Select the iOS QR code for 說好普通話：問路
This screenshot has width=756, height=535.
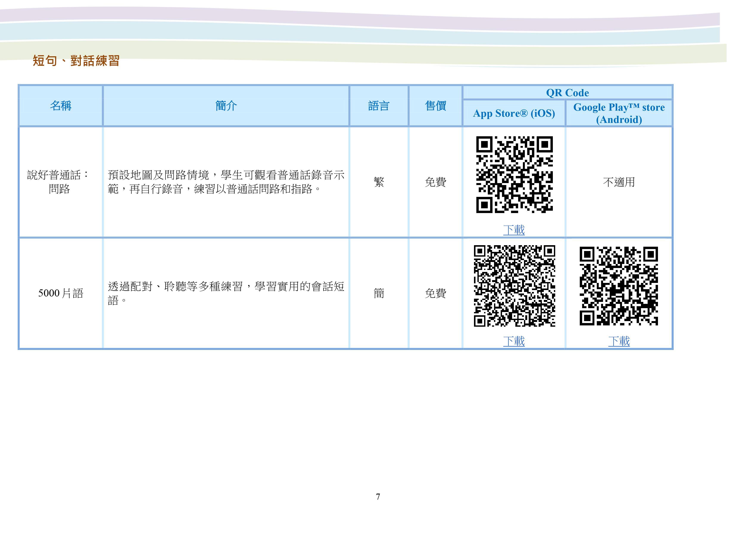click(514, 174)
